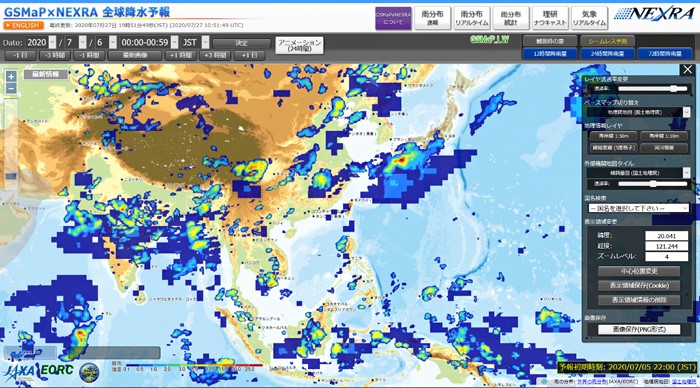Start the 24-hour animation button
Image resolution: width=700 pixels, height=388 pixels.
tap(299, 45)
